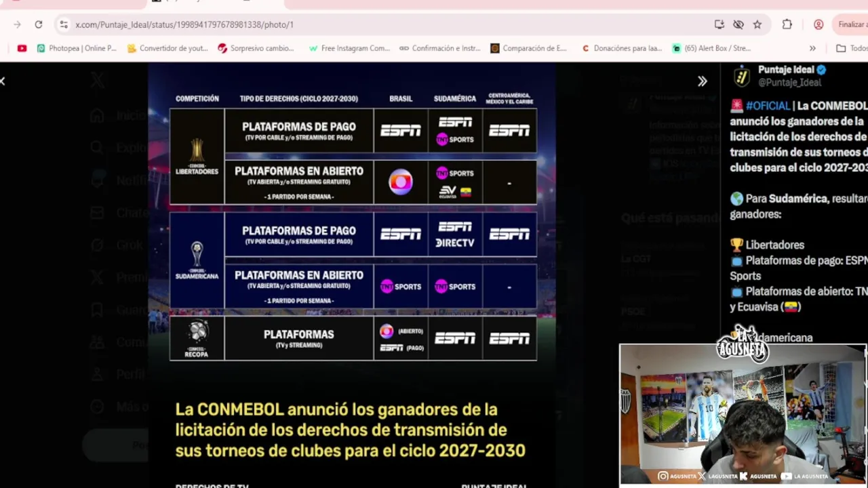Image resolution: width=868 pixels, height=488 pixels.
Task: Open the (65) Alert Box bookmark
Action: click(711, 48)
